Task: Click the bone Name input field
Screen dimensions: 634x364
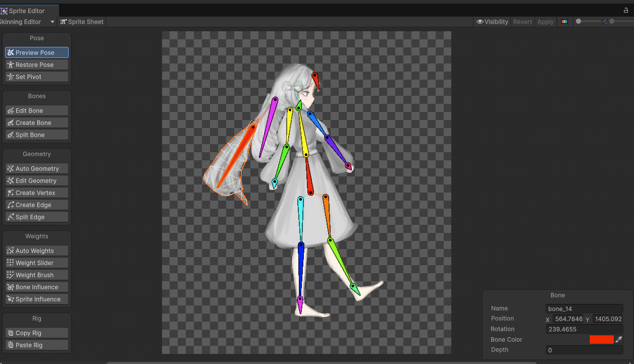Action: coord(584,309)
